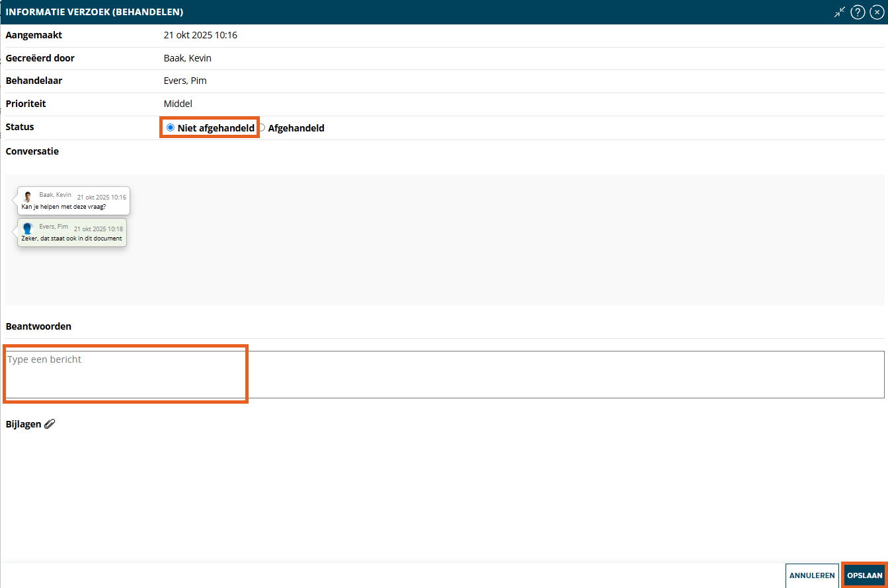Click the message 'Kan je helpen met deze vraag?'
The height and width of the screenshot is (588, 888).
tap(63, 207)
